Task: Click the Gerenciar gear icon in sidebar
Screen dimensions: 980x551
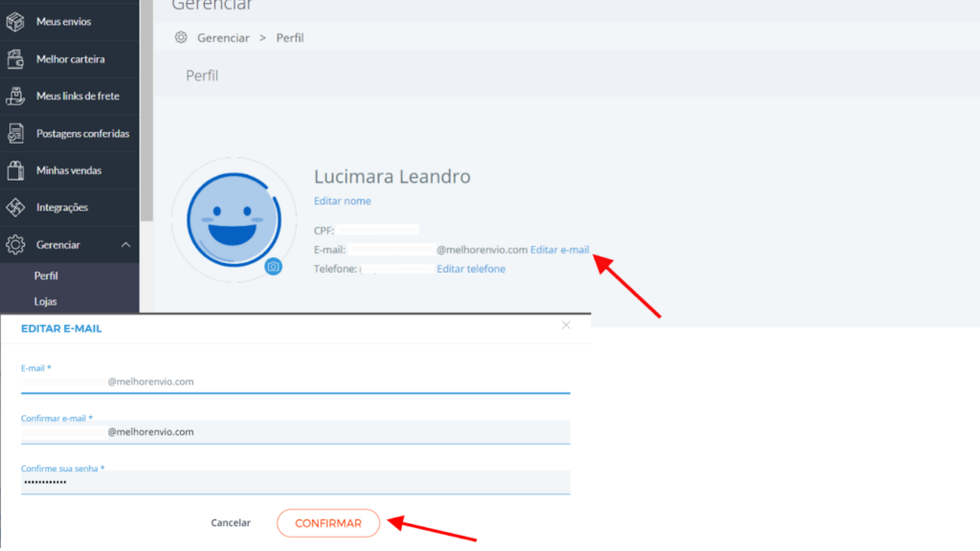Action: tap(15, 244)
